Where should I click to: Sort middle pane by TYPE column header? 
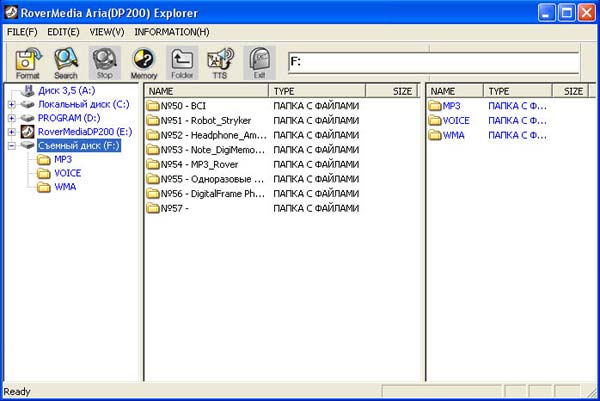pyautogui.click(x=317, y=91)
